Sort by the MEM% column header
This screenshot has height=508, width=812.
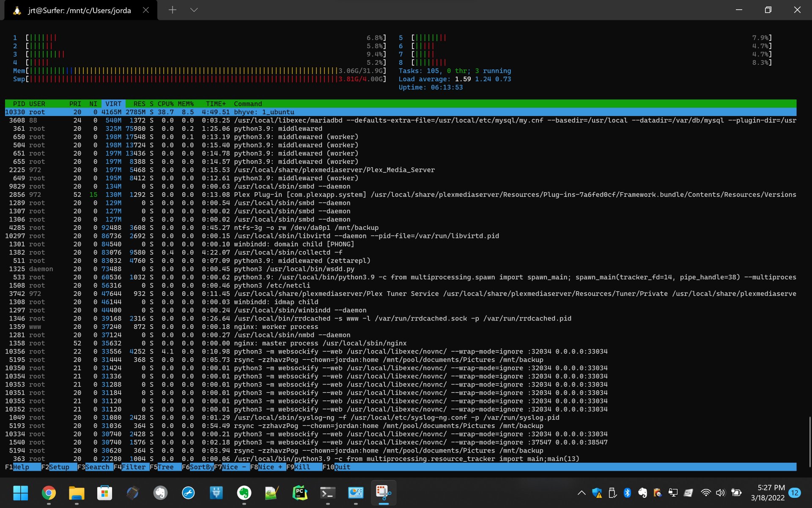tap(186, 104)
